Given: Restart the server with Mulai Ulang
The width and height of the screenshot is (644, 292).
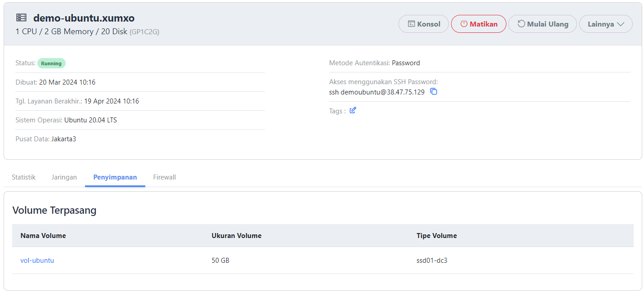Looking at the screenshot, I should 542,23.
